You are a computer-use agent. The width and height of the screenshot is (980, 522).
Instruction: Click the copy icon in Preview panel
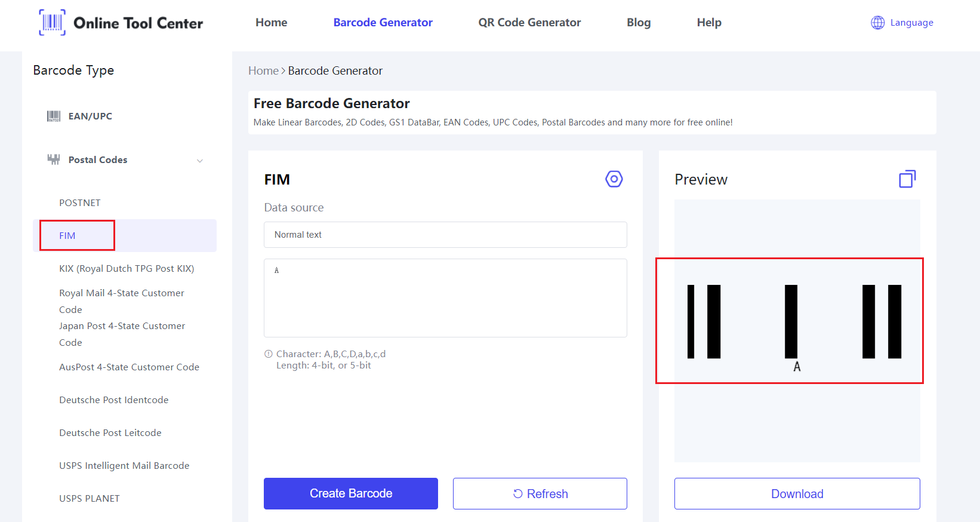pyautogui.click(x=907, y=179)
